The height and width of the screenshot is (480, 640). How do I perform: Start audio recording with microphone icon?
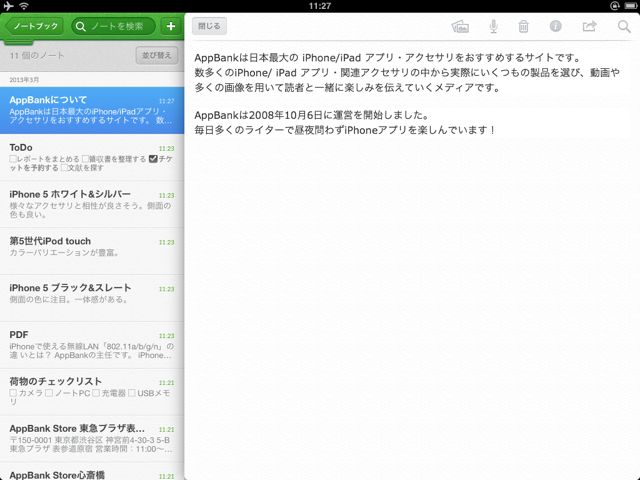tap(493, 27)
